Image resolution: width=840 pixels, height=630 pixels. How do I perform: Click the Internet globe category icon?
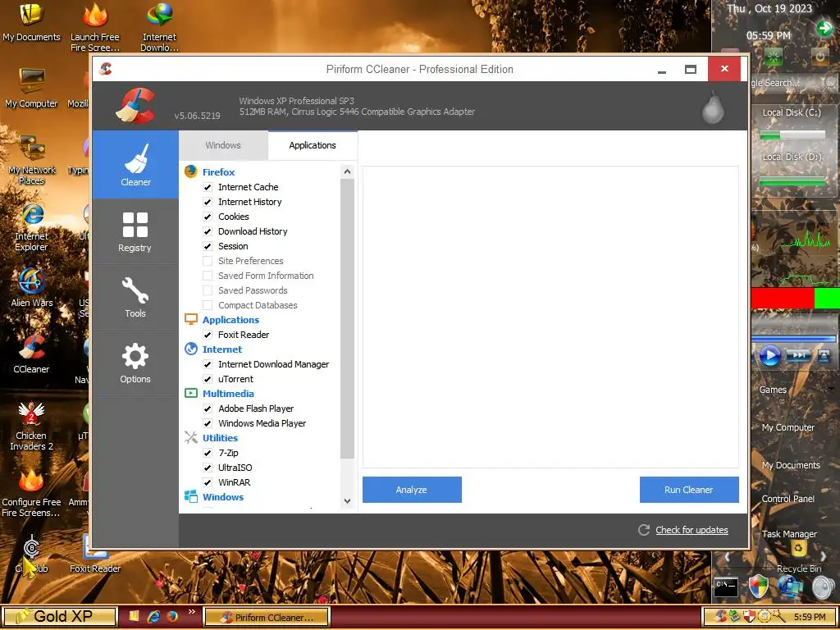[190, 349]
